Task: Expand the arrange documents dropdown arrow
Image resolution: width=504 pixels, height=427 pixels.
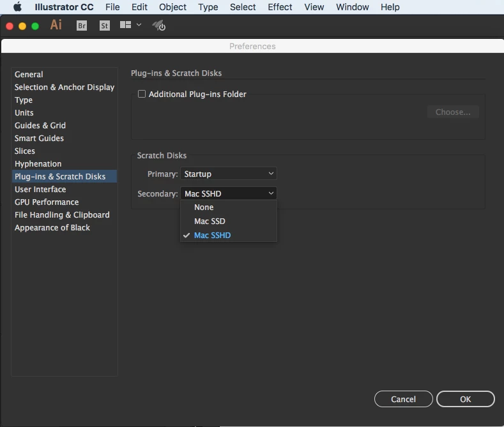Action: [x=139, y=25]
